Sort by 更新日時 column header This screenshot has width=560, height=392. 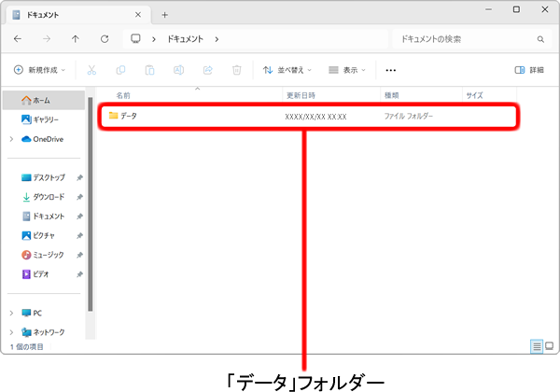point(301,95)
